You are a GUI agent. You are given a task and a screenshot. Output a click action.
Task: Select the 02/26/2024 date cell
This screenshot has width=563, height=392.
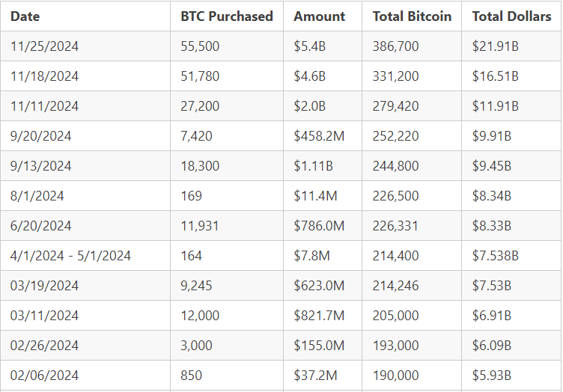[x=44, y=346]
